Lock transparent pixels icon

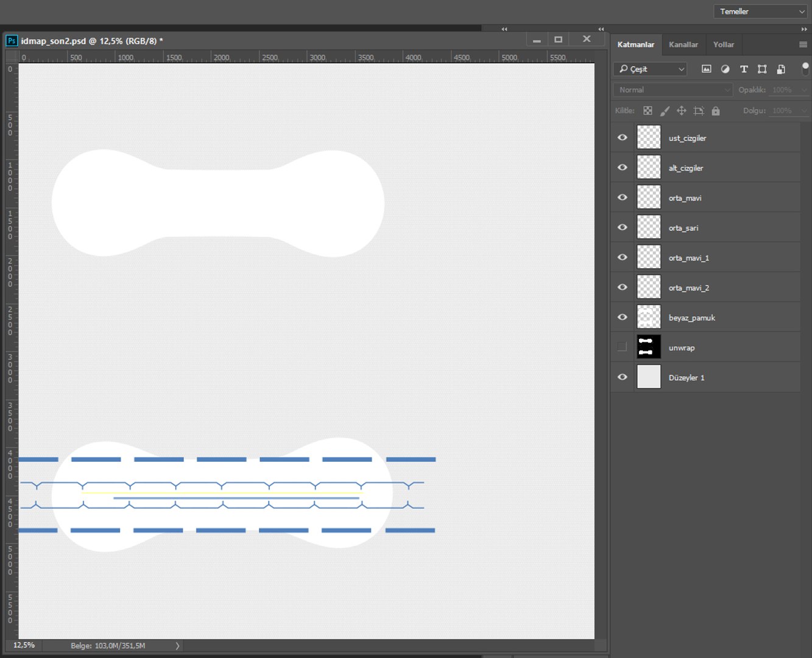(648, 111)
